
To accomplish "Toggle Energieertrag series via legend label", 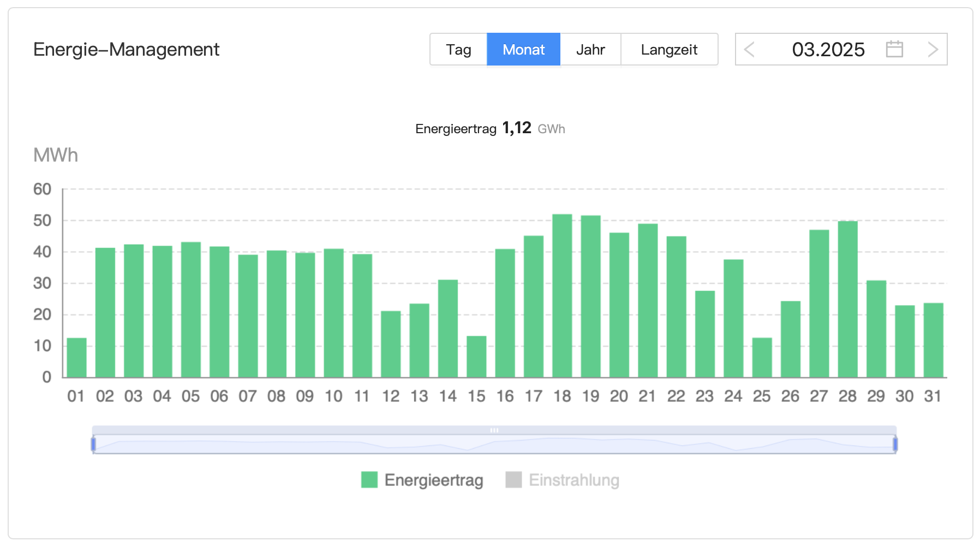I will point(434,480).
